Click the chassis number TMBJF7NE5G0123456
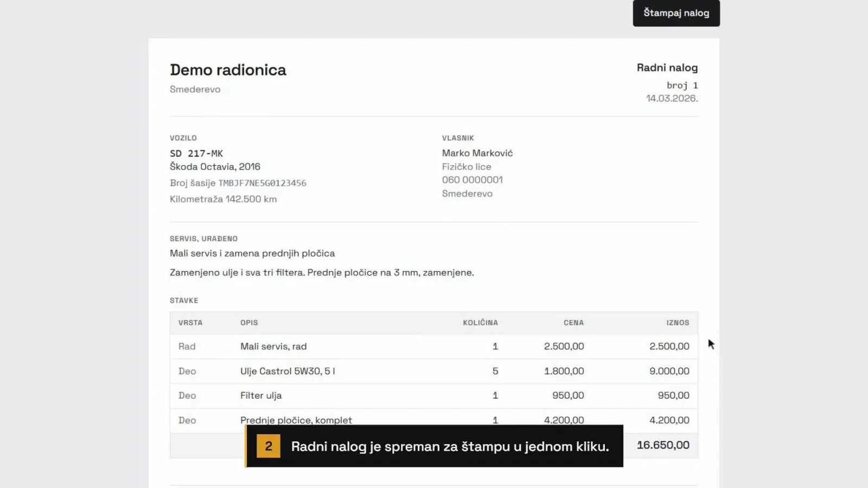868x488 pixels. 262,183
